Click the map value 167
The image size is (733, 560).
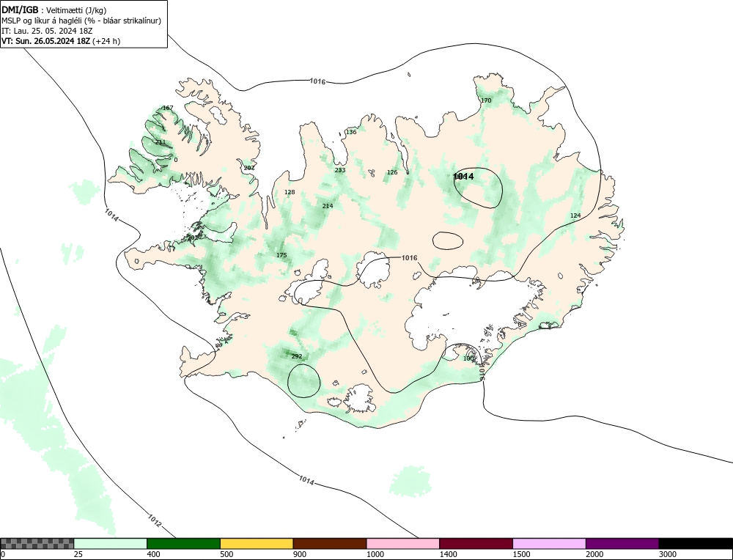[x=168, y=108]
